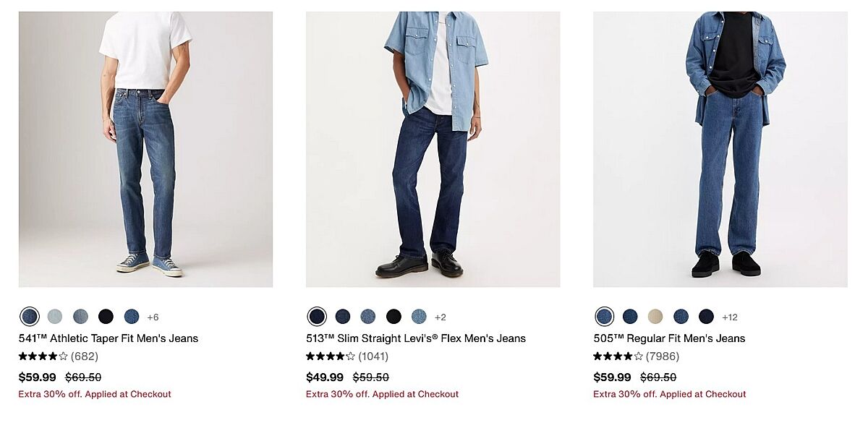Screen dimensions: 868x423
Task: Open 541 Athletic Taper Fit Men's Jeans link
Action: (109, 338)
